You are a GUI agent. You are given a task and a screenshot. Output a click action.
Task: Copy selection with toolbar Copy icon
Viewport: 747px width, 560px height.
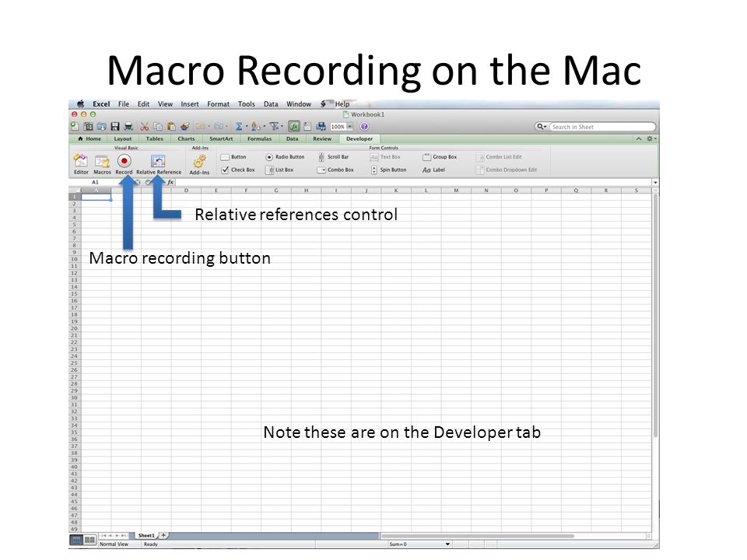tap(158, 127)
